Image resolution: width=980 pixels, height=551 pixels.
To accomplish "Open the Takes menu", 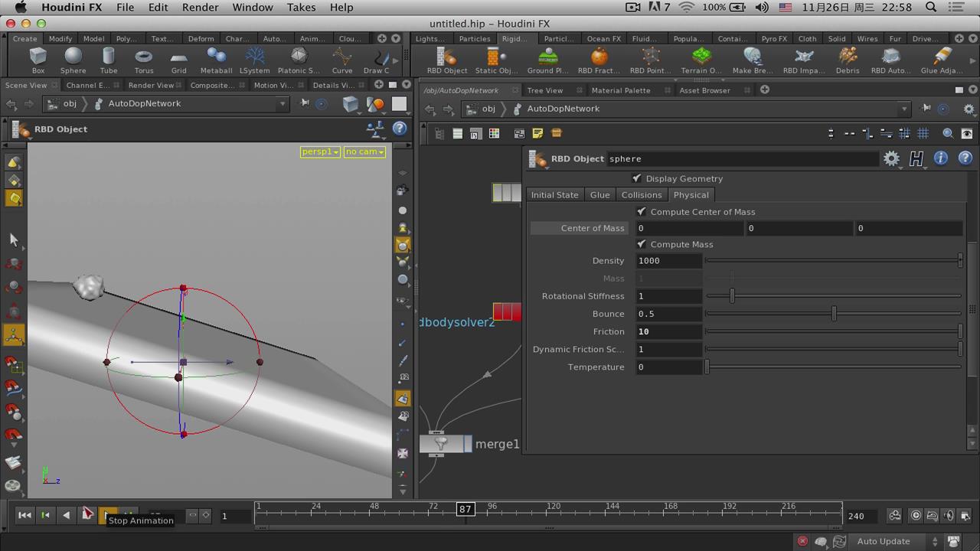I will point(301,7).
